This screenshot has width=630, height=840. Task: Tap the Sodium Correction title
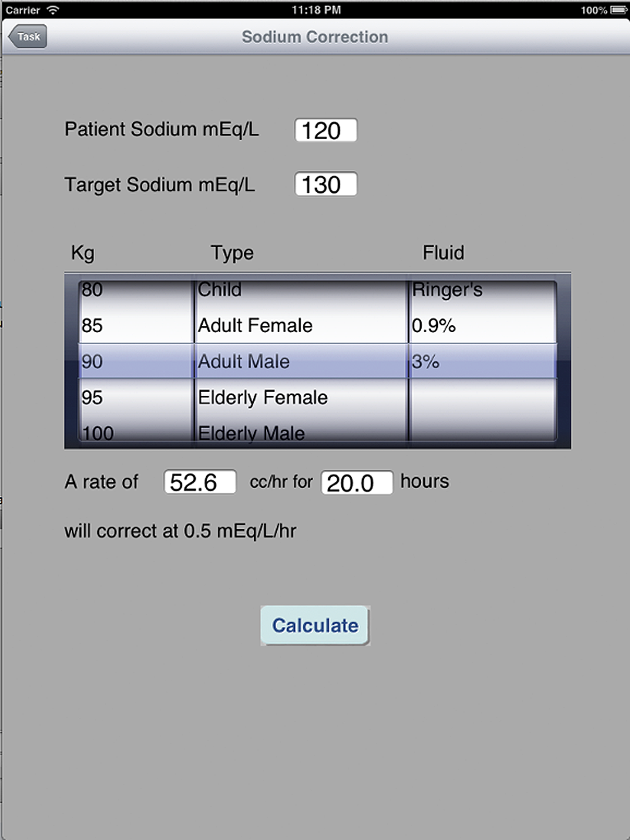pos(315,37)
